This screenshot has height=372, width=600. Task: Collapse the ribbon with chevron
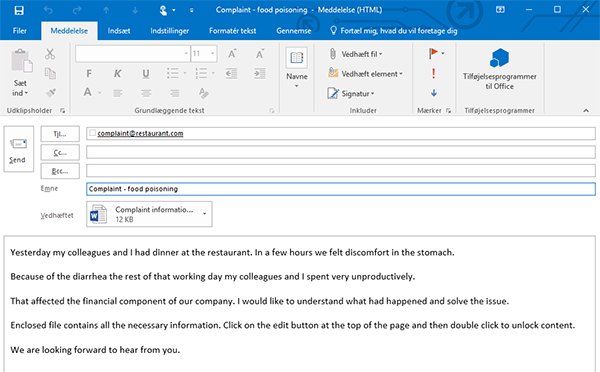pyautogui.click(x=586, y=111)
